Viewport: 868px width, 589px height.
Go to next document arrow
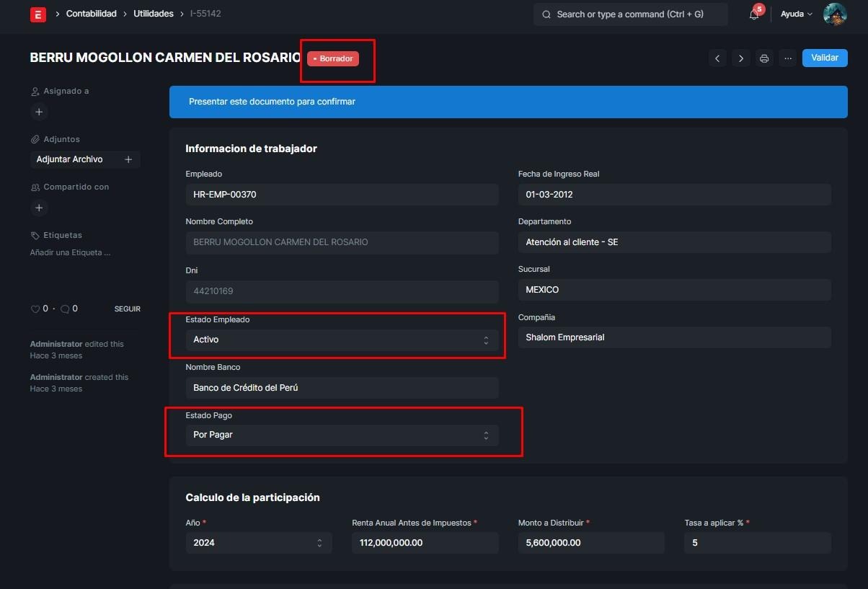(740, 58)
